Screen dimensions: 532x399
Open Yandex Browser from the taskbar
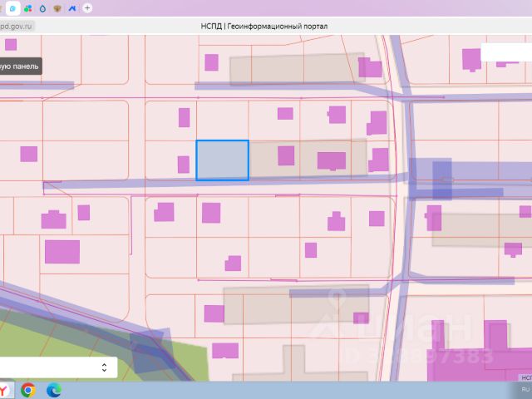(x=5, y=390)
